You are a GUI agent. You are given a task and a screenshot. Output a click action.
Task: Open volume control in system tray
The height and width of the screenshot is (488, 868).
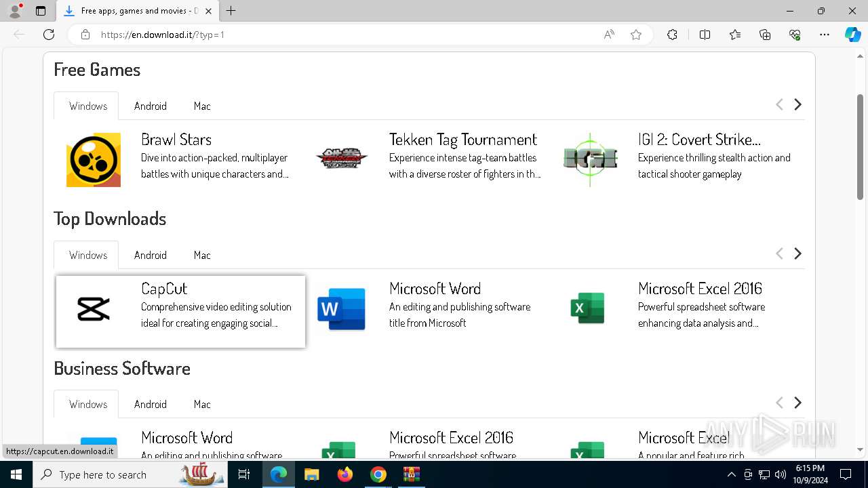click(781, 474)
